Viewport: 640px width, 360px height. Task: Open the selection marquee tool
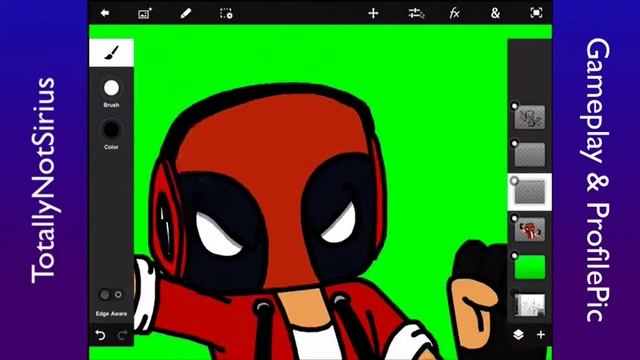[226, 13]
